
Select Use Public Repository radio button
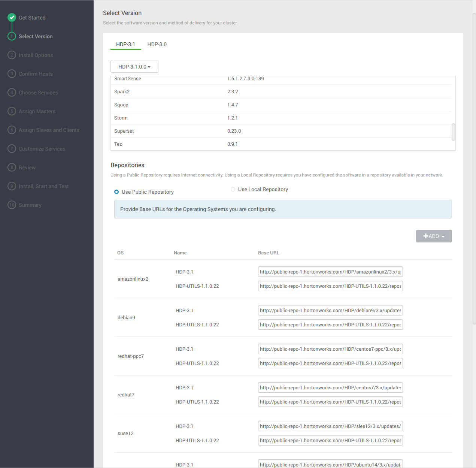[x=116, y=192]
